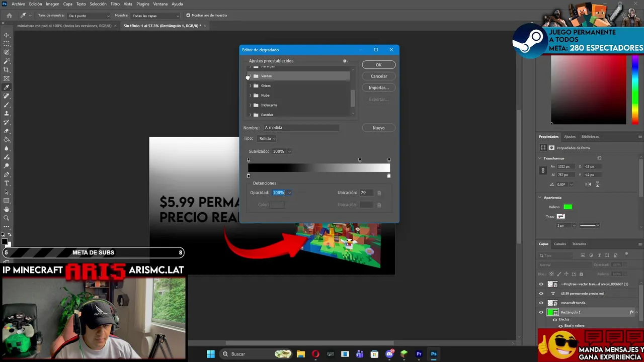This screenshot has height=362, width=644.
Task: Open the Archivo menu
Action: tap(18, 4)
